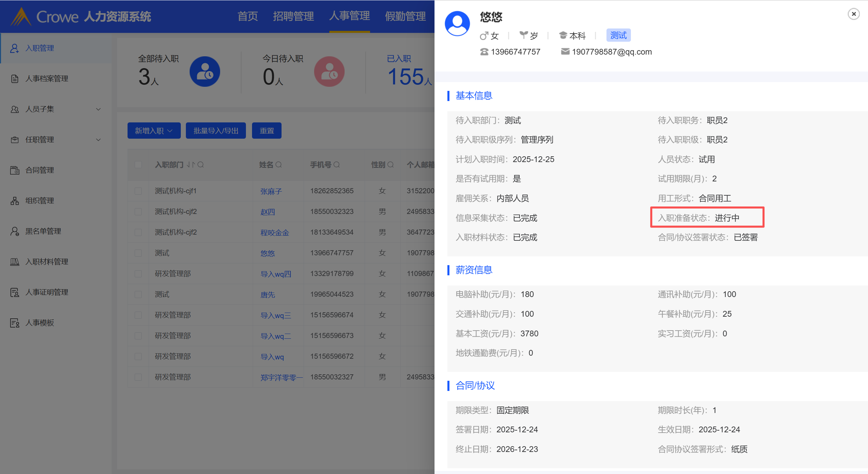Tick checkbox for 悠悠 row
Viewport: 868px width, 474px height.
[138, 253]
